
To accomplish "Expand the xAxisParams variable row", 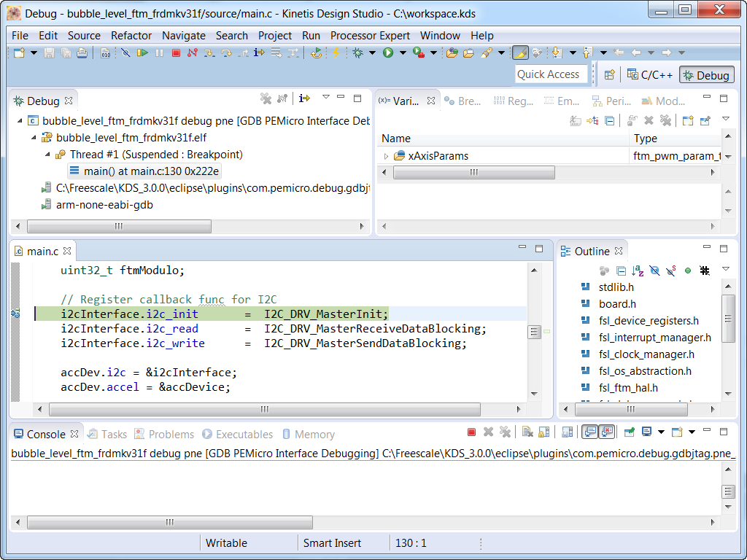I will [x=387, y=156].
